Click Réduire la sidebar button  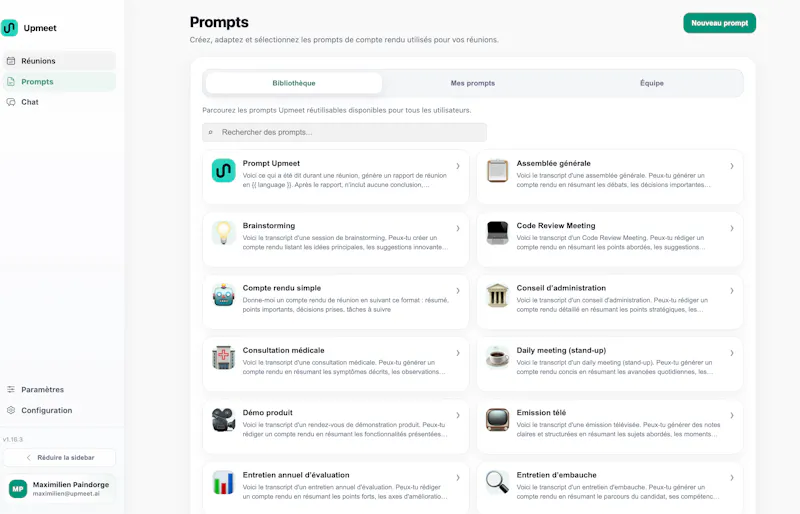(x=59, y=458)
